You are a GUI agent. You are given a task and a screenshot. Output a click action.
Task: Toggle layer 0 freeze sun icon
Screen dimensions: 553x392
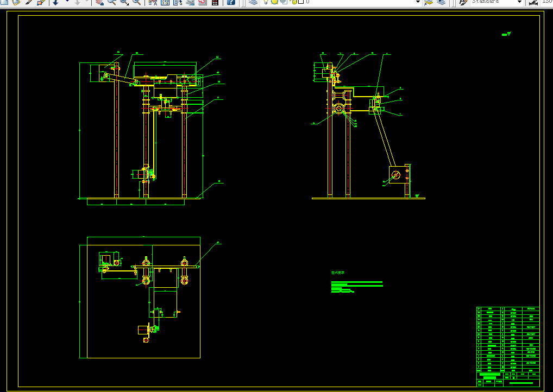pos(275,2)
